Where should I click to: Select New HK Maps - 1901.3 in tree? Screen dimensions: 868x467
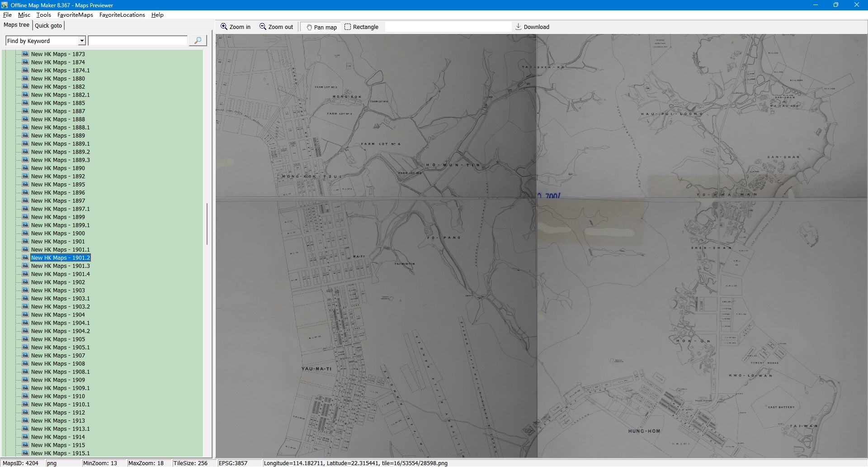tap(60, 266)
